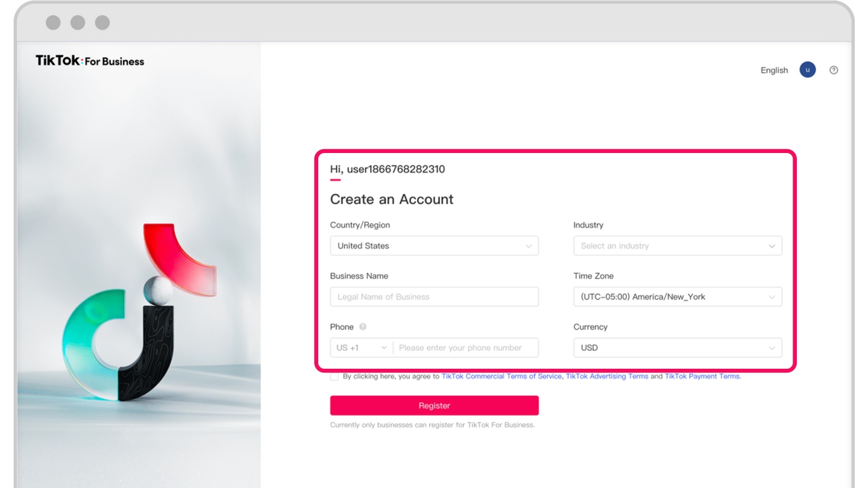Open the US +1 country code selector
Image resolution: width=868 pixels, height=488 pixels.
361,348
